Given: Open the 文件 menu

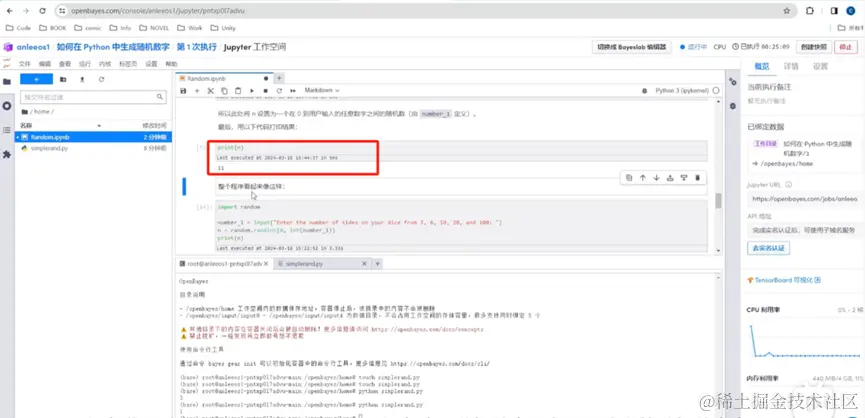Looking at the screenshot, I should pyautogui.click(x=24, y=64).
